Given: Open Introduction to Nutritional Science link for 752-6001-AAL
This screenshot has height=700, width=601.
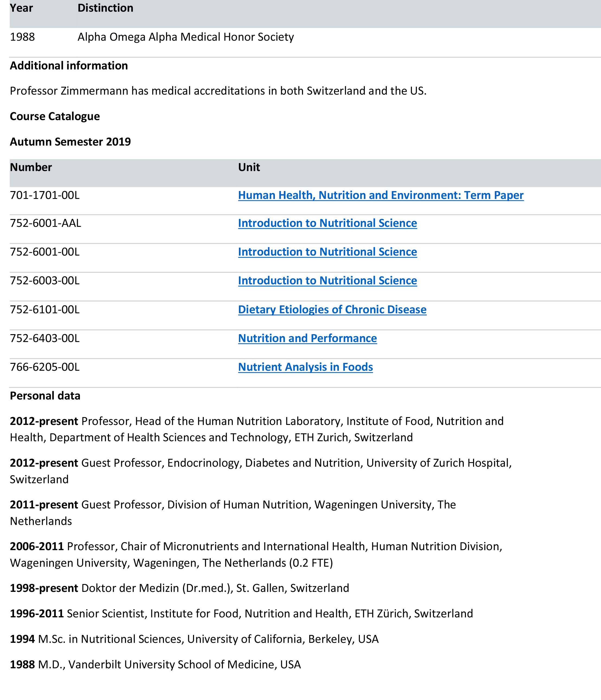Looking at the screenshot, I should 327,223.
